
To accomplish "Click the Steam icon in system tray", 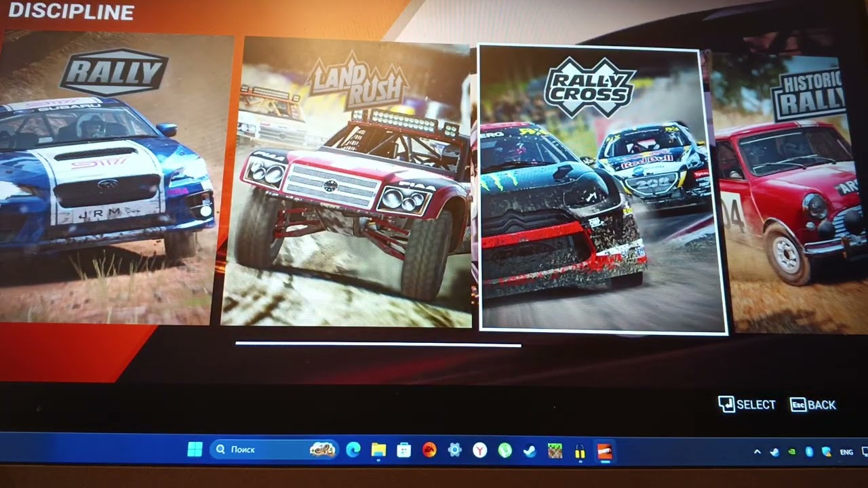I will [774, 451].
